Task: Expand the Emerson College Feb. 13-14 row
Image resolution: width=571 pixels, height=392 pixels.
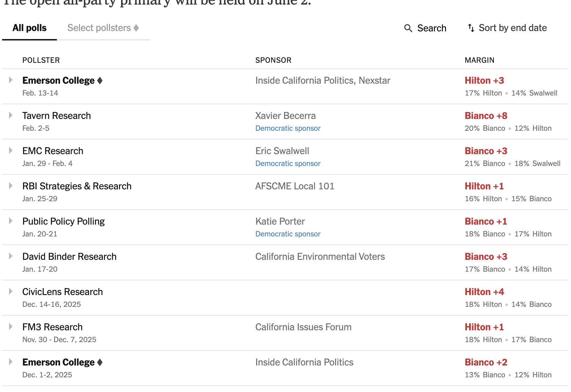Action: [11, 80]
